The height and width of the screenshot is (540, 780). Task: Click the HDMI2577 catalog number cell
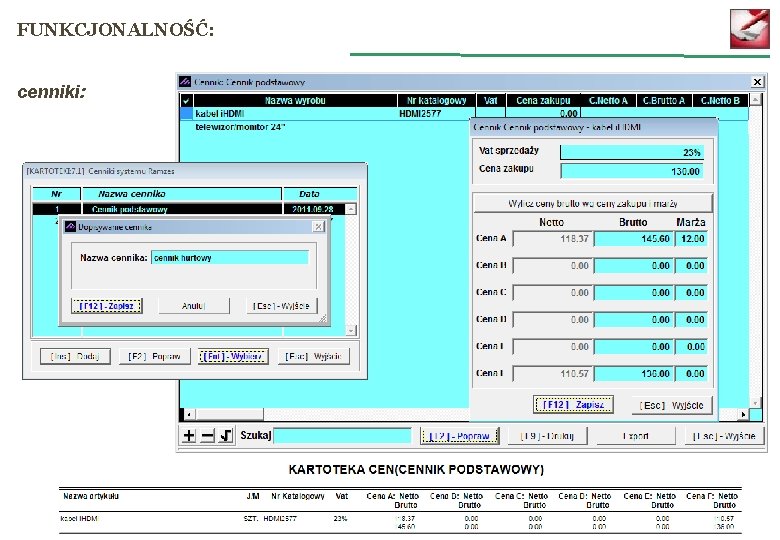[x=436, y=113]
